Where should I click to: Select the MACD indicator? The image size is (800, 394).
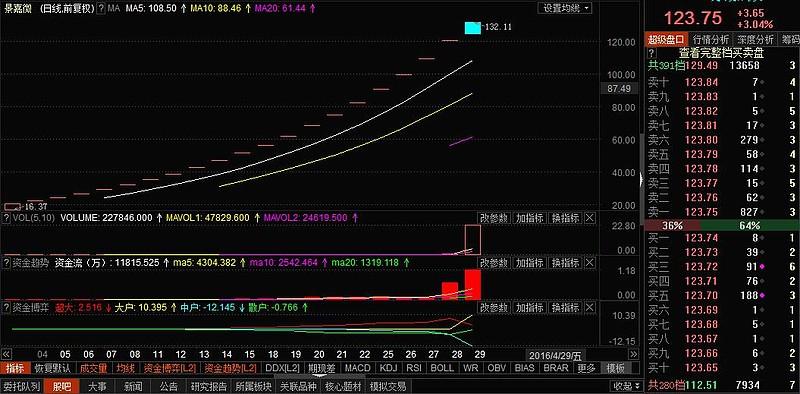357,367
